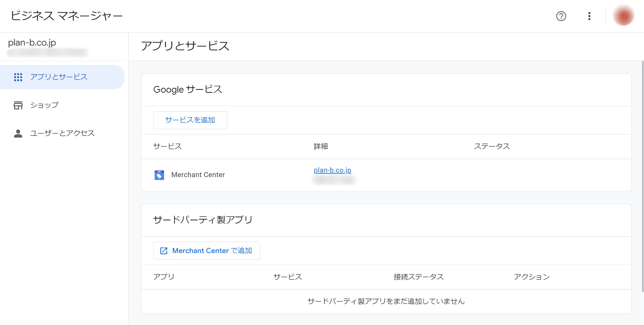The width and height of the screenshot is (644, 325).
Task: Click the アプリとサービス page heading
Action: click(185, 46)
